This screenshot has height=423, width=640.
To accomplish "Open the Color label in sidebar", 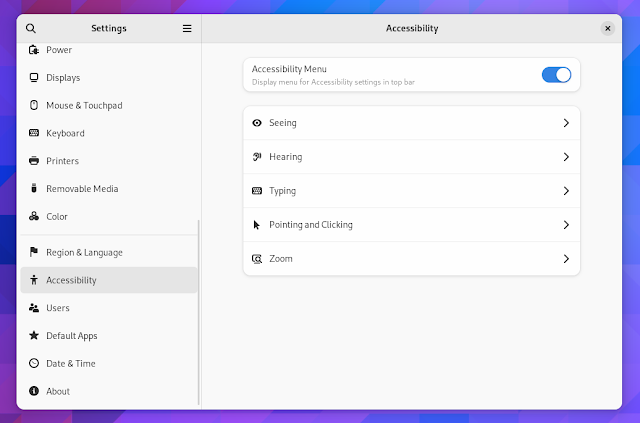I will click(57, 216).
